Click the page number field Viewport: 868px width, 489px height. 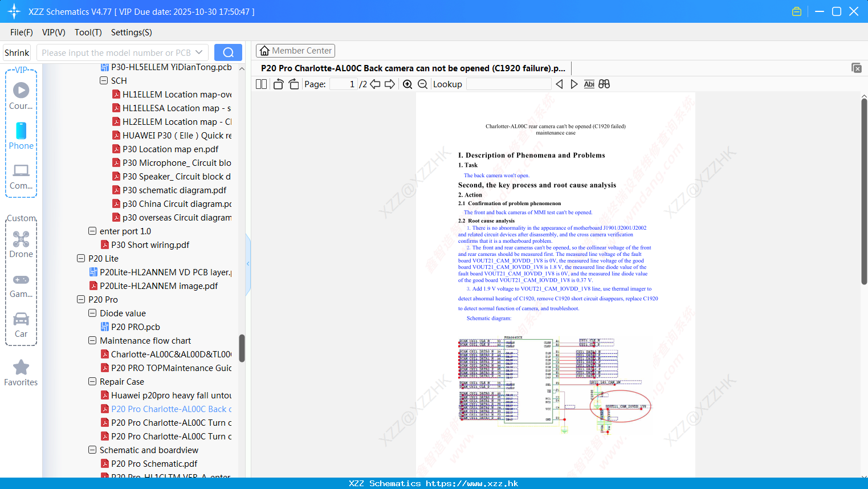344,84
